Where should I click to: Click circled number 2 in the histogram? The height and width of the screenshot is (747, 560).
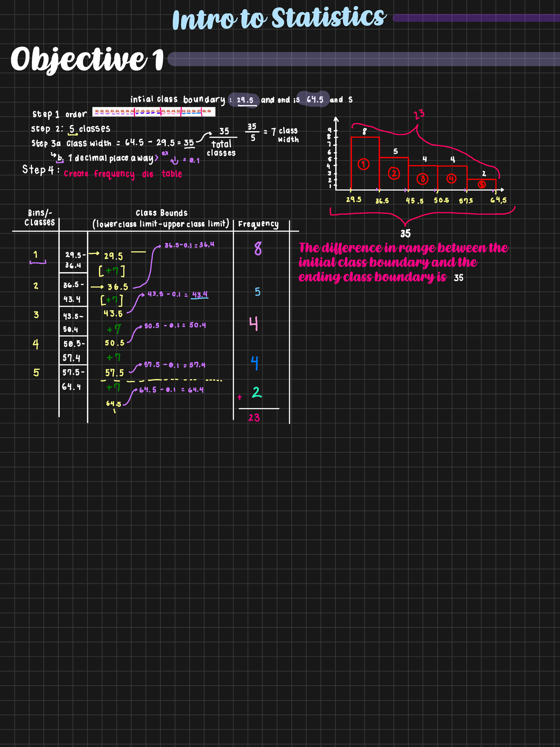(x=394, y=173)
